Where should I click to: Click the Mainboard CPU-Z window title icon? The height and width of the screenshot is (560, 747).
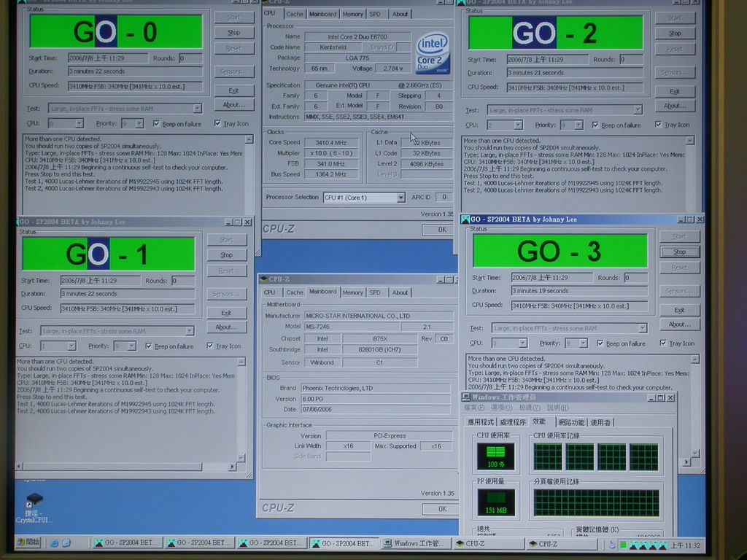point(263,279)
